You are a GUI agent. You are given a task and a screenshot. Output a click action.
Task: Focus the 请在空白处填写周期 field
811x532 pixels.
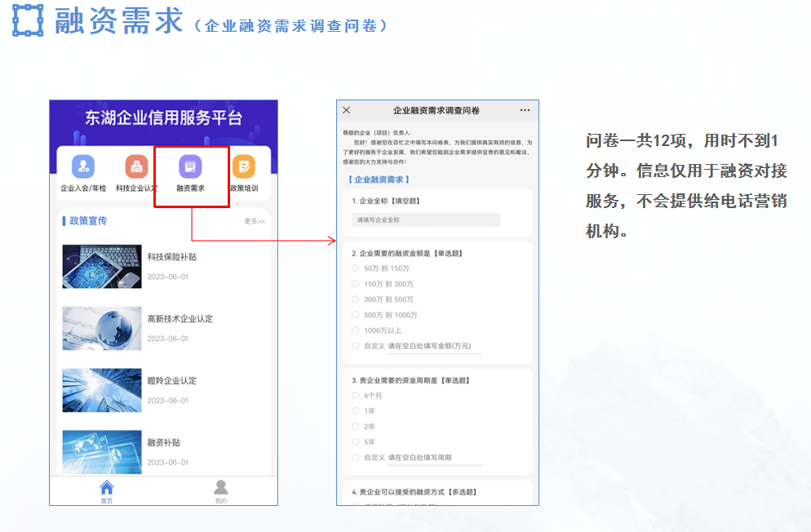tap(434, 458)
